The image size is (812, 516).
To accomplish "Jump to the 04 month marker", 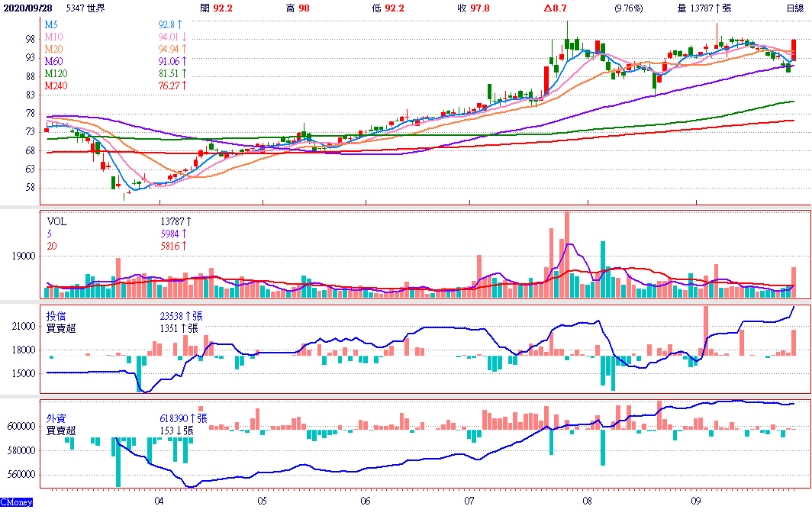I will pyautogui.click(x=159, y=501).
